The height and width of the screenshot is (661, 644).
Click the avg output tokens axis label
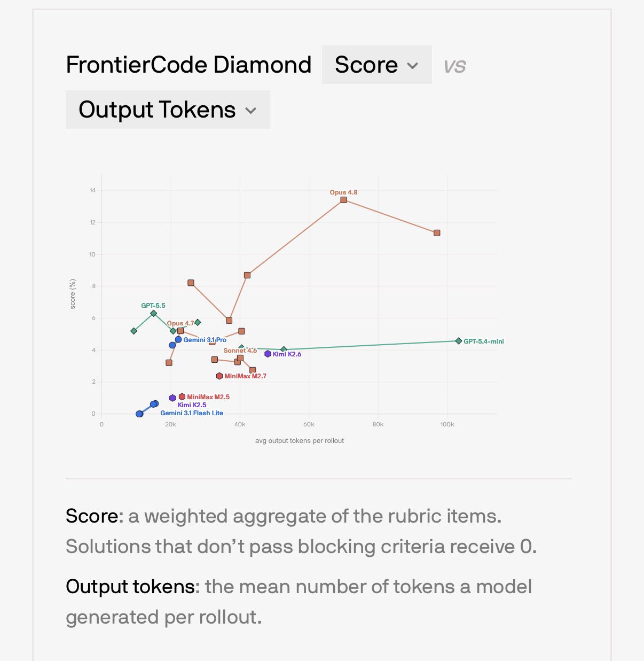point(300,441)
